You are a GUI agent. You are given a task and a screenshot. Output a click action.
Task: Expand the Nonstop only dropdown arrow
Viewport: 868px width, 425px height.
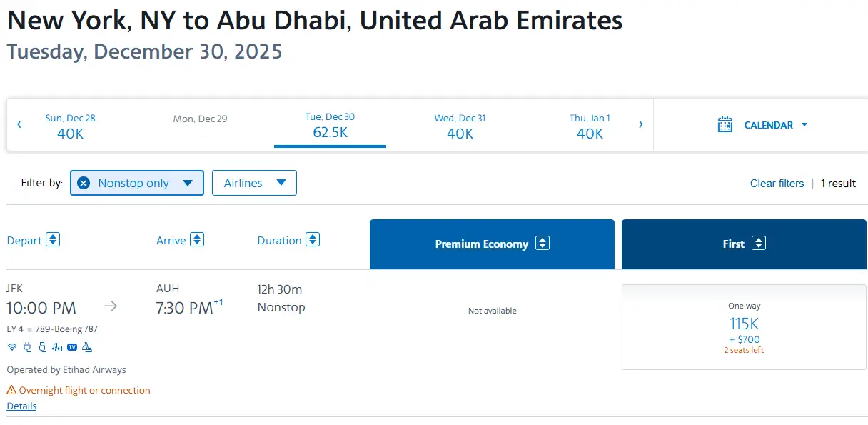(188, 183)
